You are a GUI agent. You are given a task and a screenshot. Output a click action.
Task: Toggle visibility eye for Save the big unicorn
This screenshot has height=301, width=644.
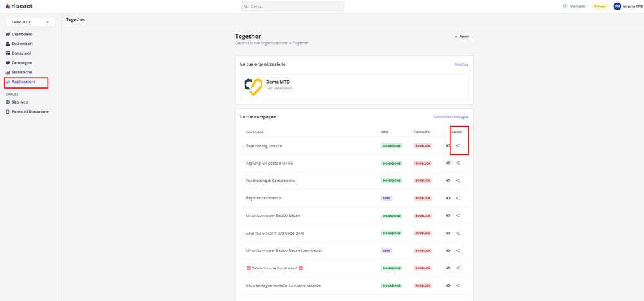pyautogui.click(x=448, y=145)
